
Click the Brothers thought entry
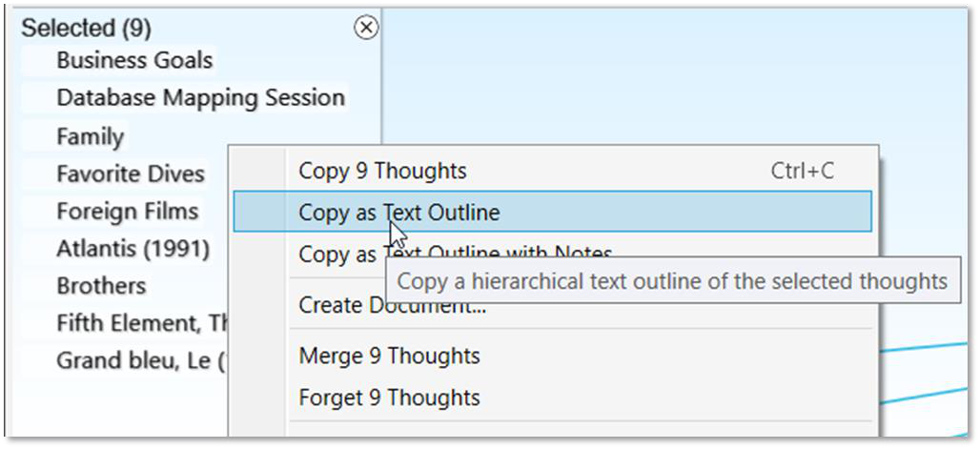101,286
